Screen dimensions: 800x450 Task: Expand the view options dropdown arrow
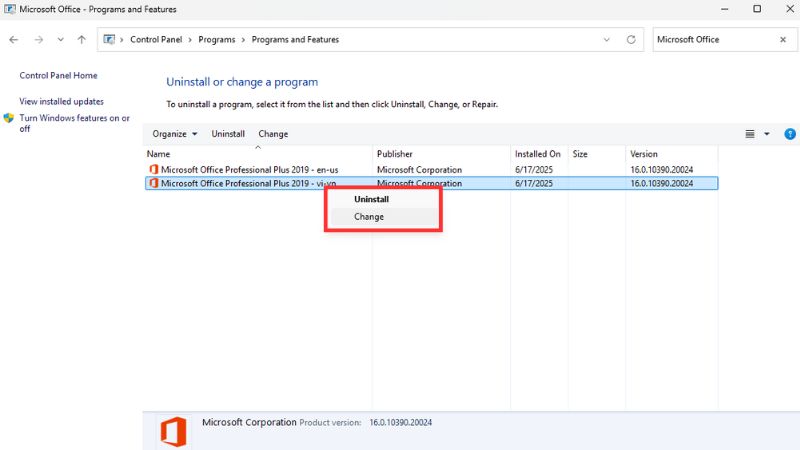[x=767, y=134]
